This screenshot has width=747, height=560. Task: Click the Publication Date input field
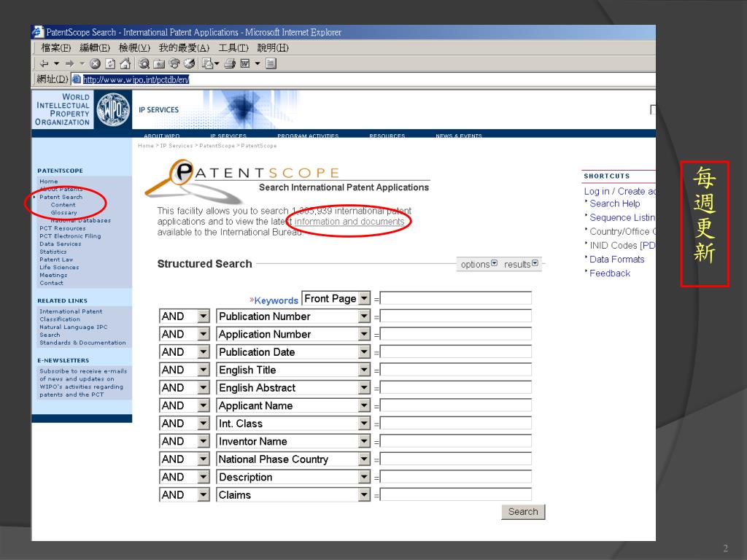pyautogui.click(x=456, y=352)
